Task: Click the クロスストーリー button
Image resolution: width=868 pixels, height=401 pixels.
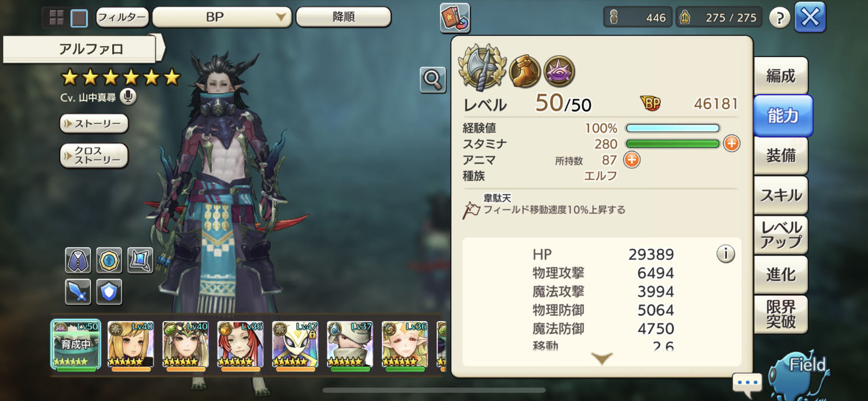Action: (94, 156)
